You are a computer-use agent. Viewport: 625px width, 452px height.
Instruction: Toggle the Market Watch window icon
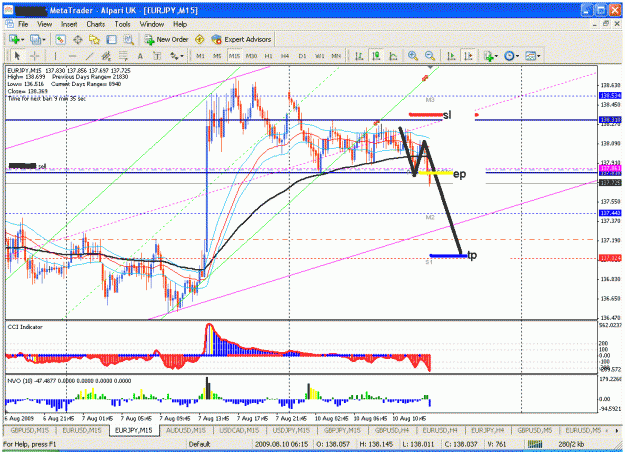point(61,39)
